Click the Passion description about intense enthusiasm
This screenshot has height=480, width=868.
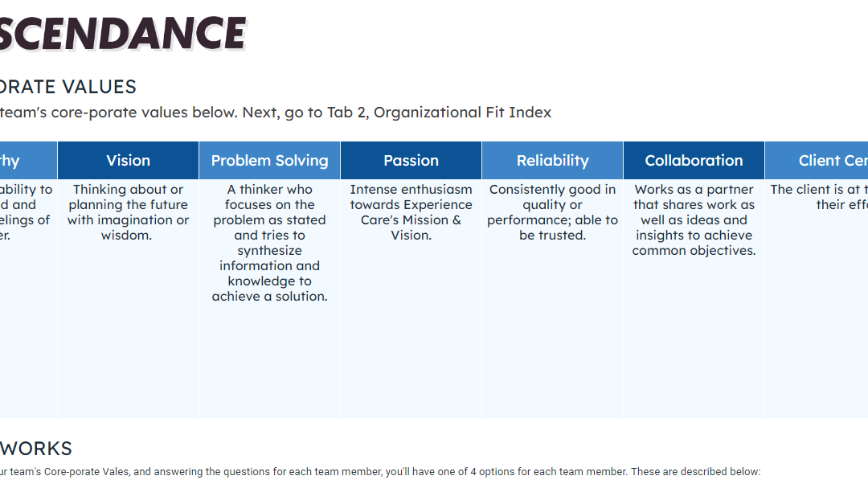(411, 212)
